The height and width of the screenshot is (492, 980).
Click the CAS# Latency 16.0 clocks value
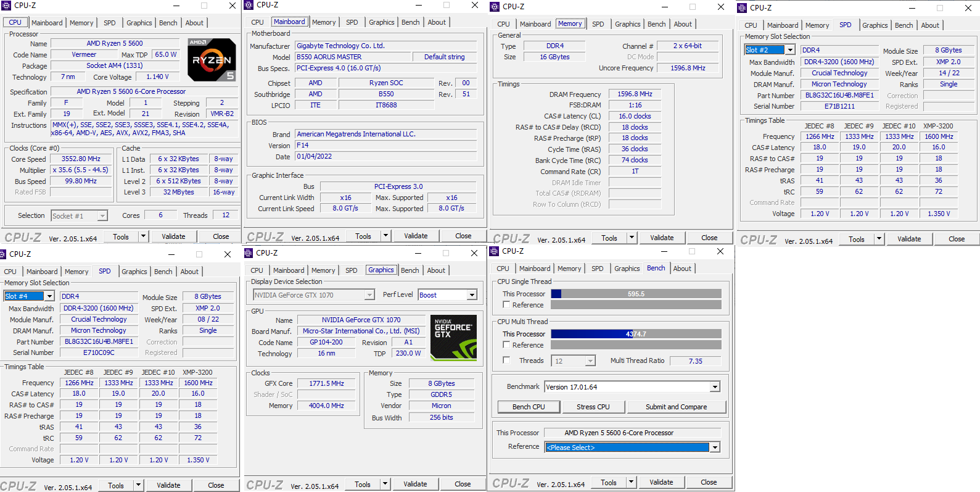635,116
